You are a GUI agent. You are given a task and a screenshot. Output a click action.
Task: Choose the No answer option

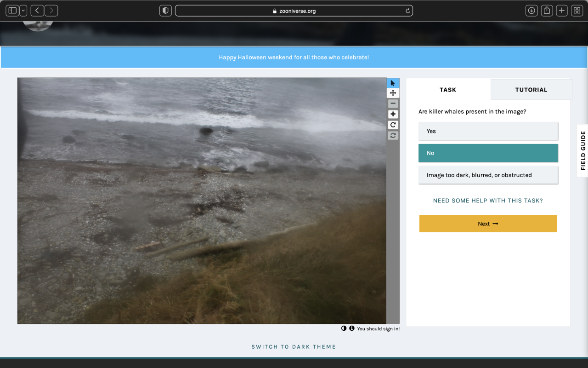pos(488,153)
